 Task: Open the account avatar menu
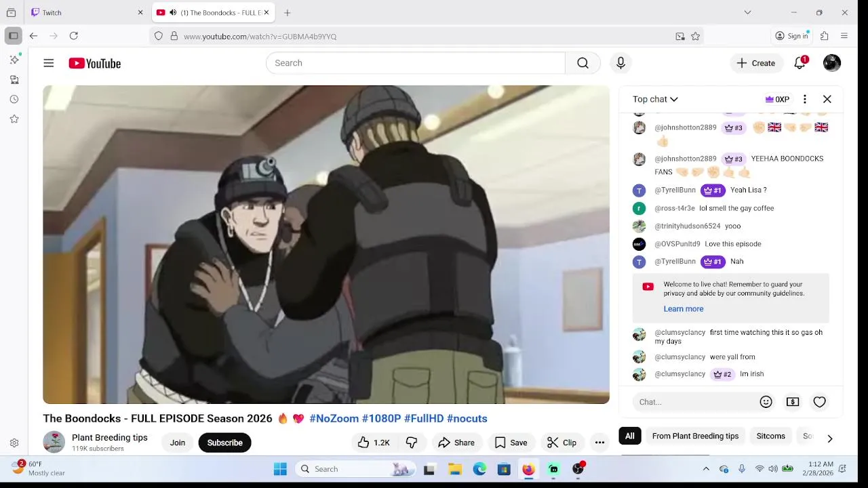(x=832, y=63)
